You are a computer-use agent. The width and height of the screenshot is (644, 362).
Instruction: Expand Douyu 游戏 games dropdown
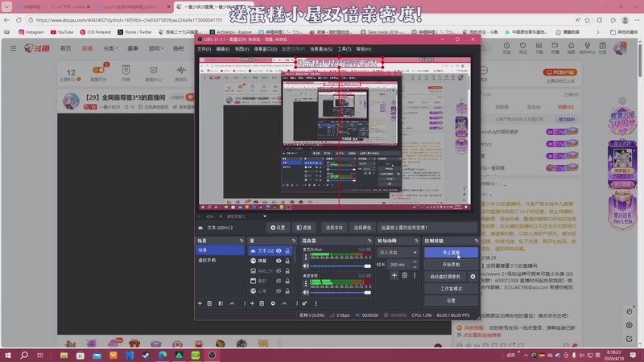(x=155, y=48)
